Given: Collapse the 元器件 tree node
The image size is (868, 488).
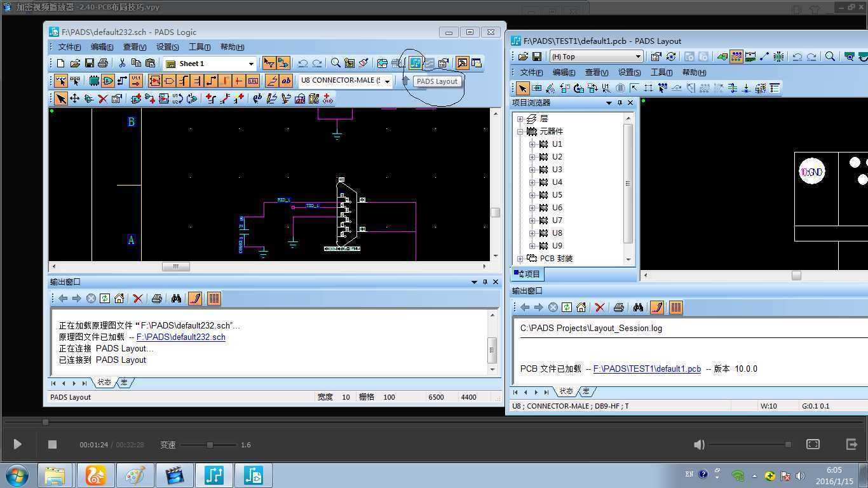Looking at the screenshot, I should [x=520, y=132].
